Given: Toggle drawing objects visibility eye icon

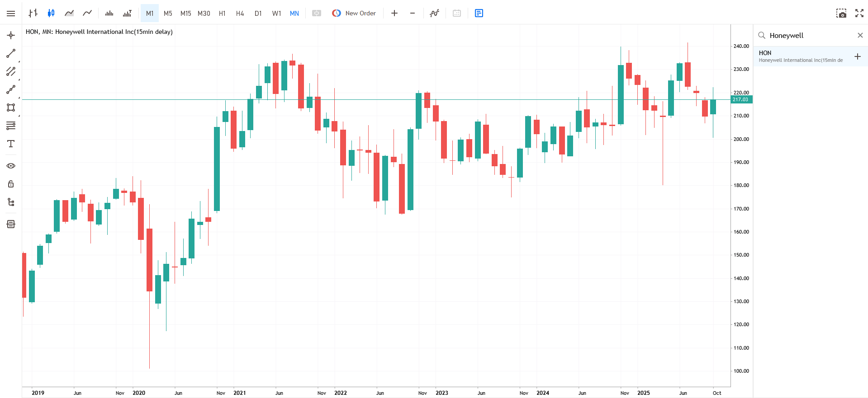Looking at the screenshot, I should (11, 166).
